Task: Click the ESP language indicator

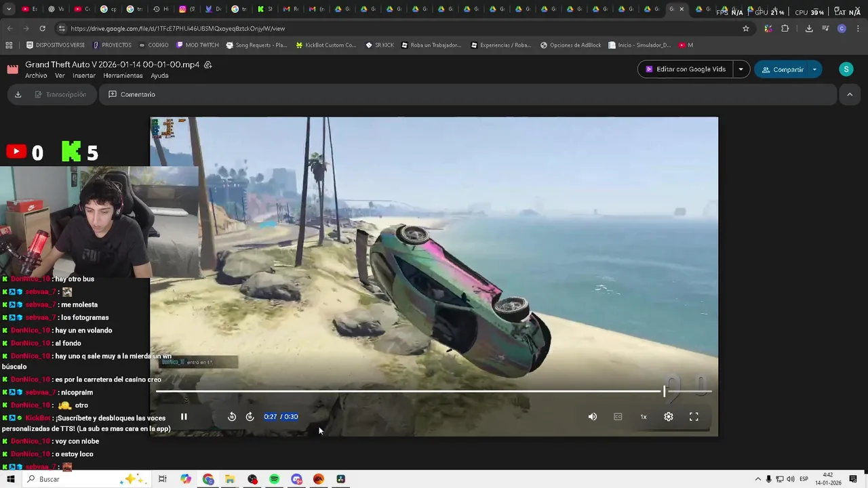Action: [804, 479]
